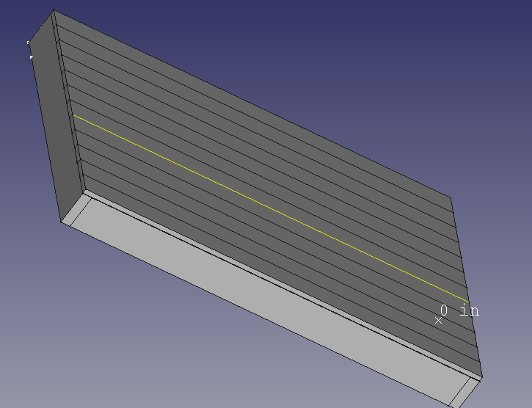Select the yellow highlighted edge on the model
The height and width of the screenshot is (408, 532).
tap(271, 208)
